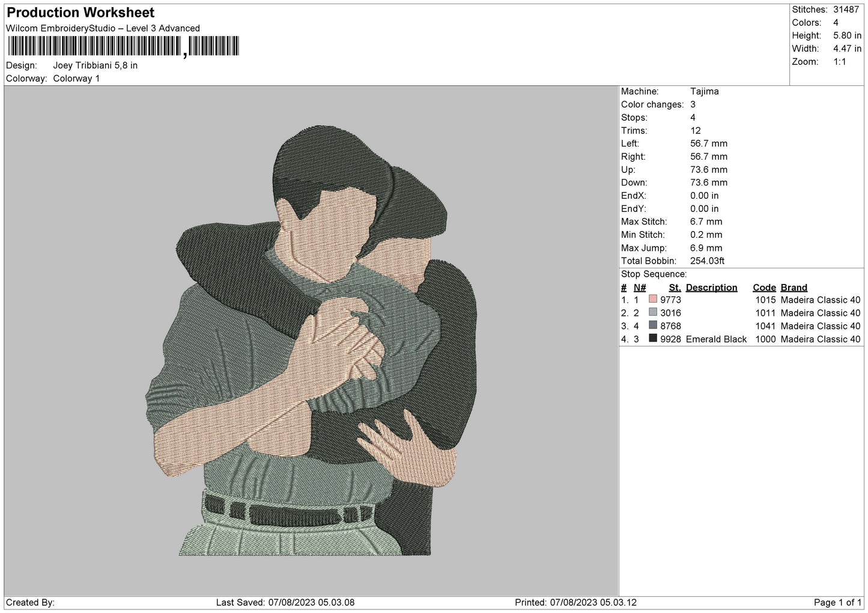Click the 'Code' column header
Screen dimensions: 868x613
pos(764,288)
